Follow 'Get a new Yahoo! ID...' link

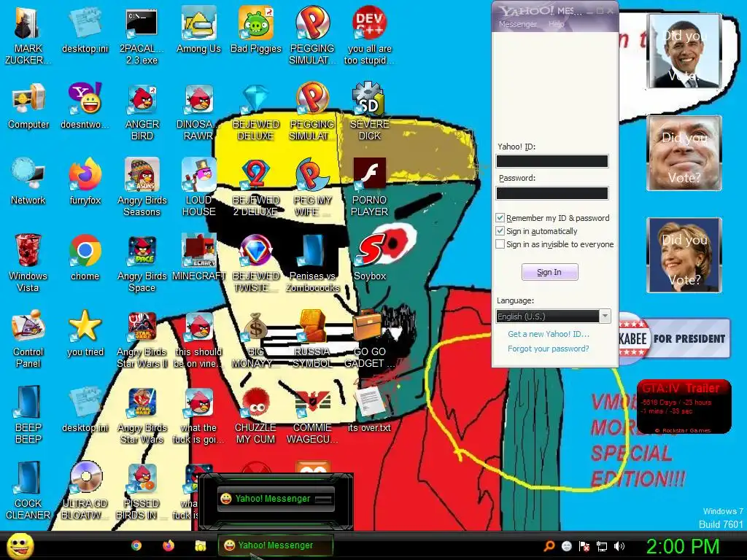tap(549, 334)
